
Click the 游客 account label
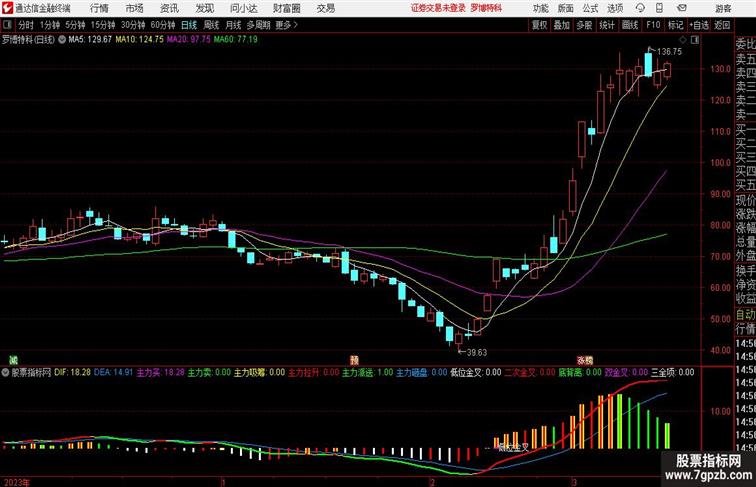pyautogui.click(x=723, y=8)
